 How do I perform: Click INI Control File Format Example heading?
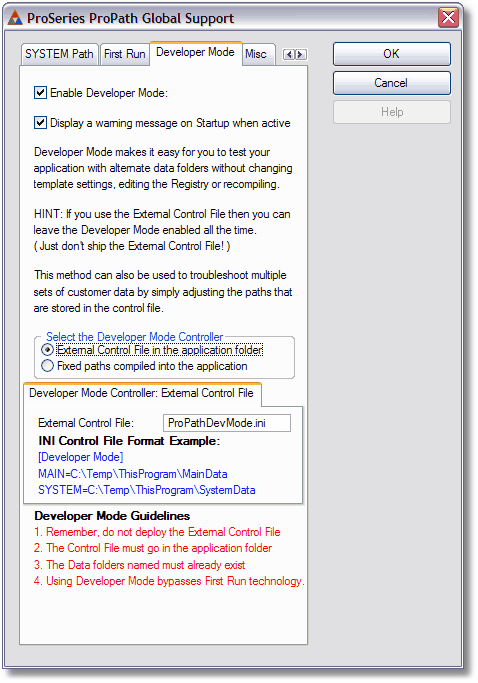pyautogui.click(x=129, y=441)
